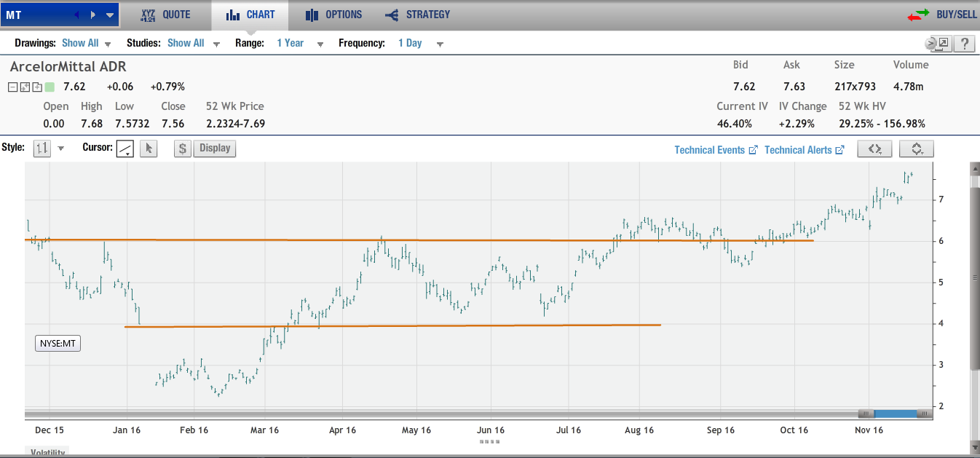Image resolution: width=980 pixels, height=458 pixels.
Task: Click the Size value 217x793
Action: coord(855,87)
